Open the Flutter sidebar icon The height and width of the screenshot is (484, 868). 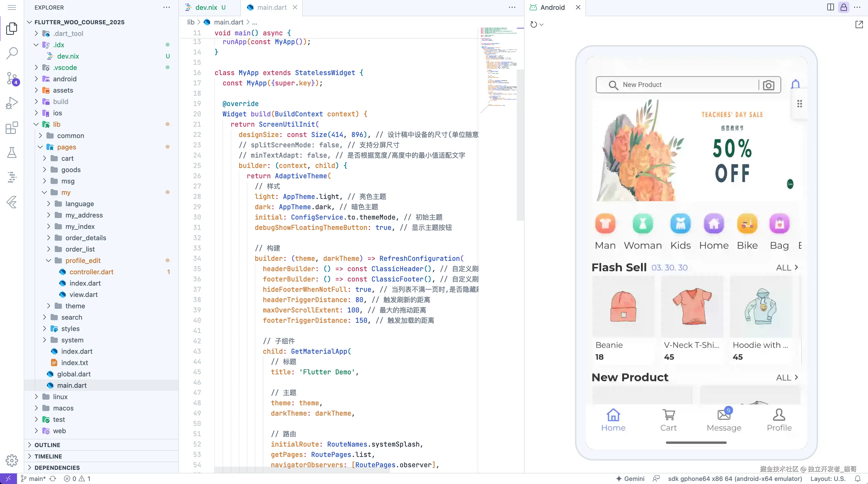point(12,202)
